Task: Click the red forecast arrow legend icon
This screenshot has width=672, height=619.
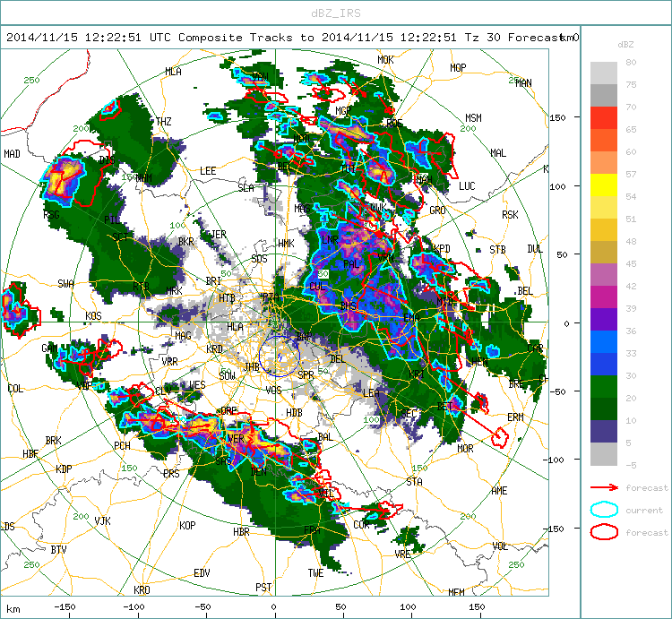Action: (x=604, y=487)
